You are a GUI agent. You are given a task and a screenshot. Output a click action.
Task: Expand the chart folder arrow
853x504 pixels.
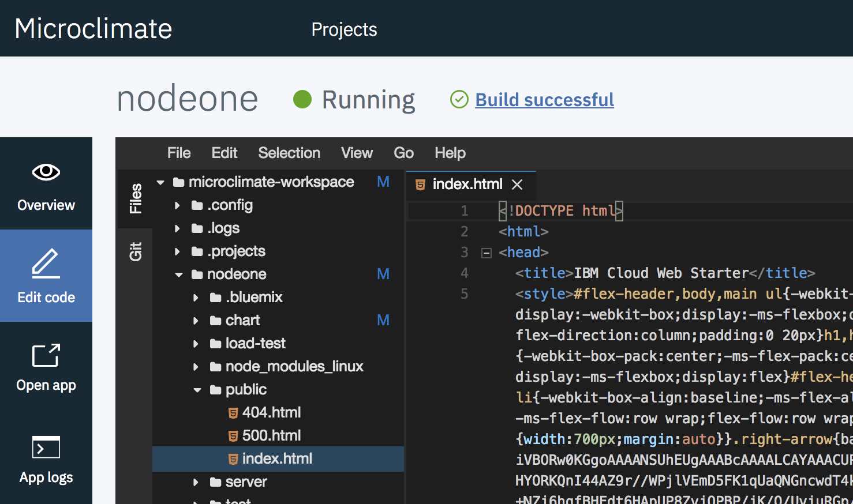[x=196, y=321]
